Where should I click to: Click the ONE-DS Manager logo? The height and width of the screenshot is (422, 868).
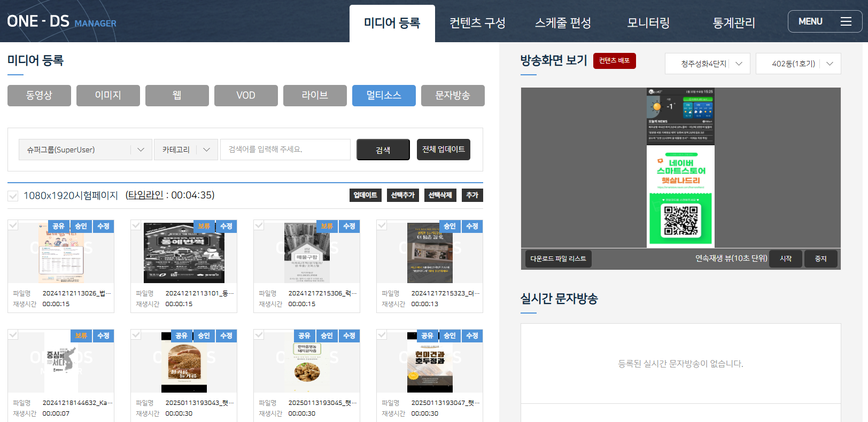[61, 21]
